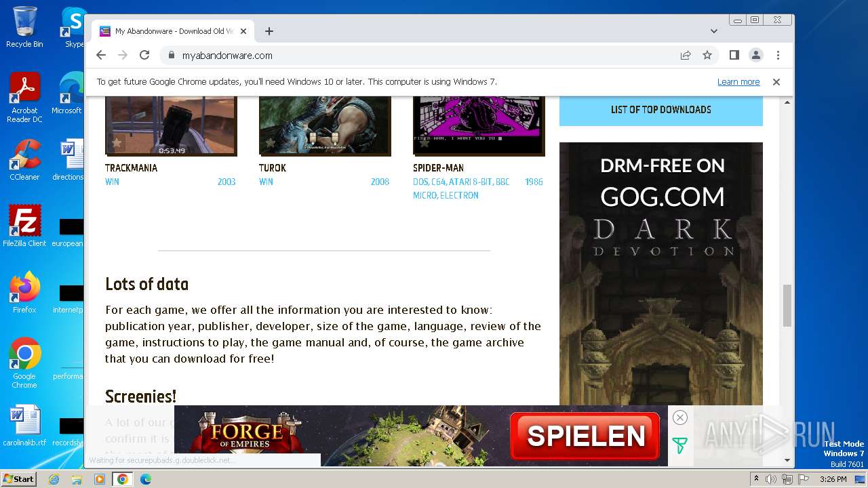Launch Internet Explorer from taskbar
Viewport: 868px width, 488px height.
(x=54, y=479)
